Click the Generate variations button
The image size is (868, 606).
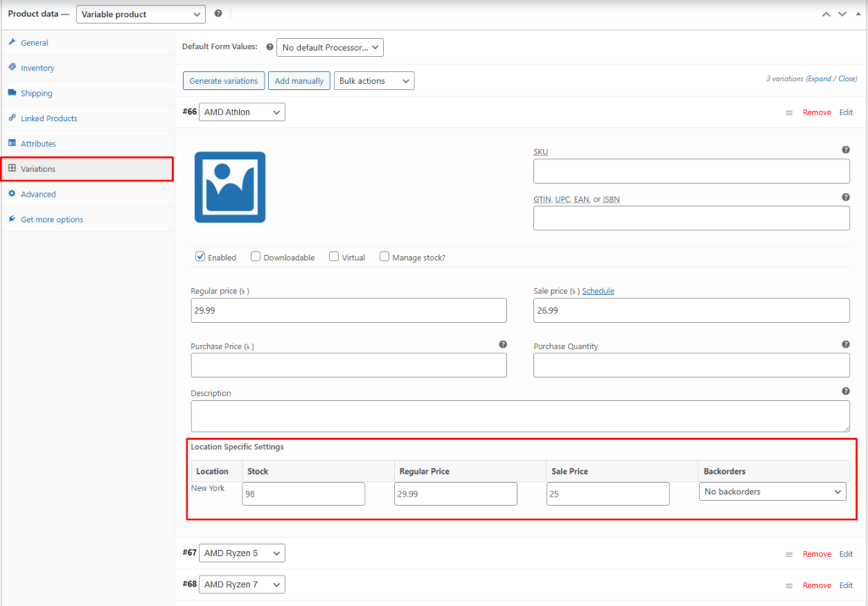[223, 81]
